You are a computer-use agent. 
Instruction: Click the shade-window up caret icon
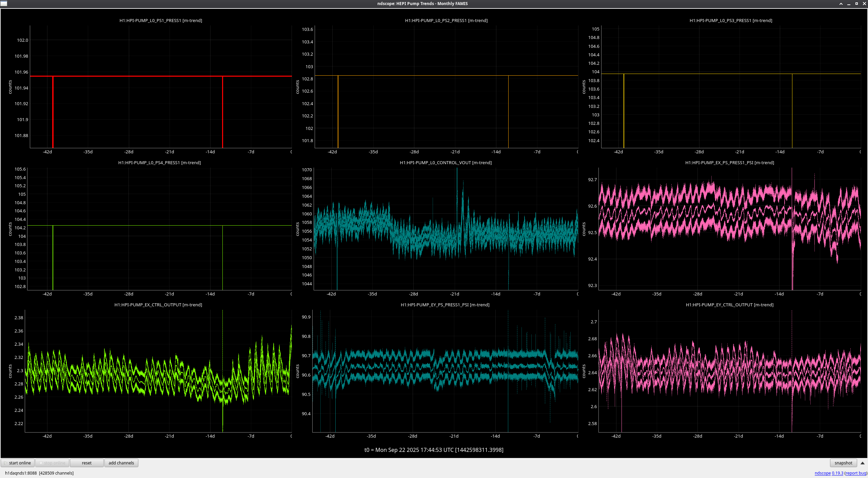[841, 4]
